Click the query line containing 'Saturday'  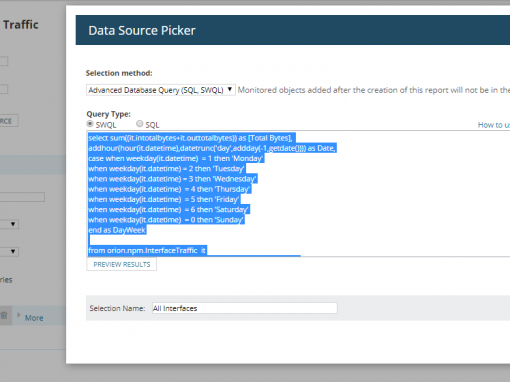coord(169,210)
